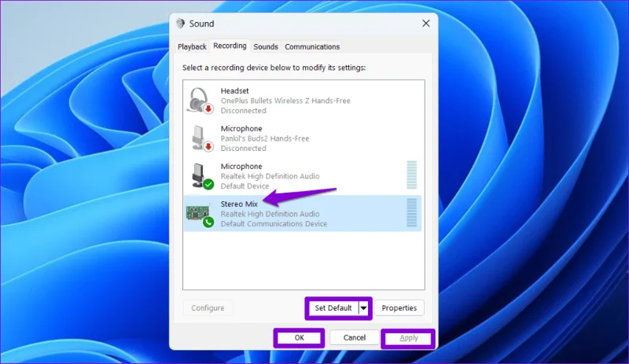Open Properties for selected device
Image resolution: width=629 pixels, height=364 pixels.
[399, 308]
